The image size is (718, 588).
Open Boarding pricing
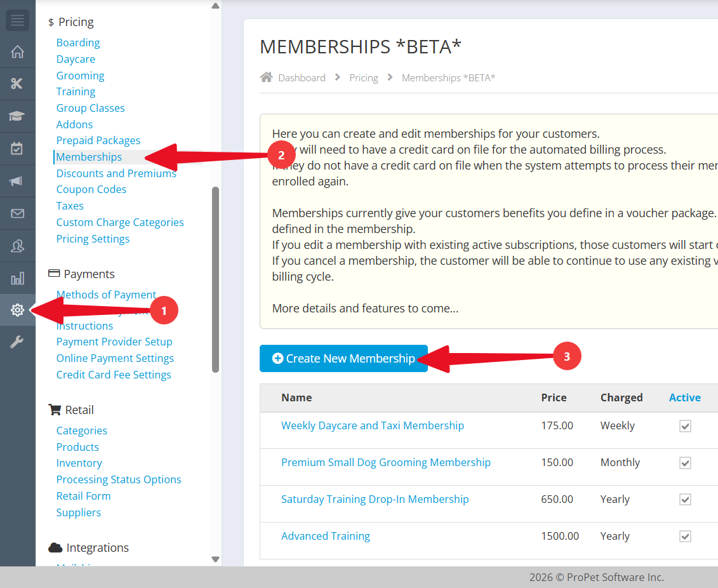point(78,43)
